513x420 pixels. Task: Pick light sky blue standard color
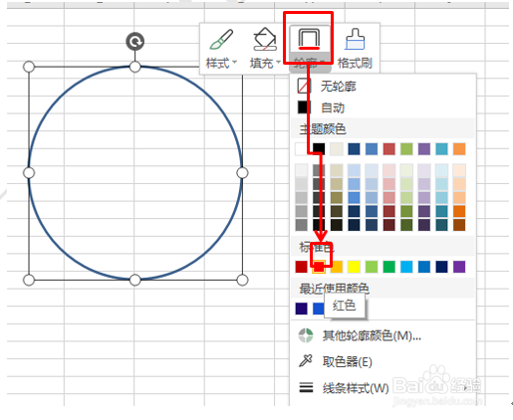[406, 267]
